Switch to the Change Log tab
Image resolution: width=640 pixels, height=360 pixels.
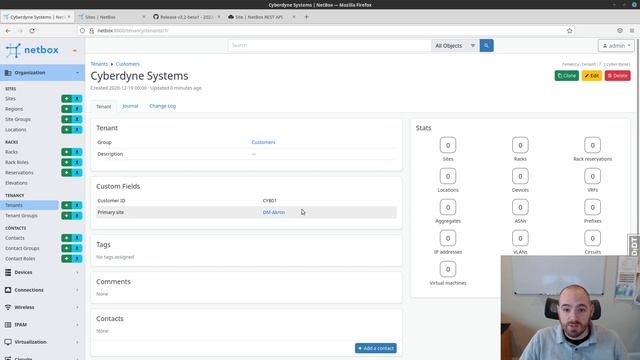click(x=162, y=106)
